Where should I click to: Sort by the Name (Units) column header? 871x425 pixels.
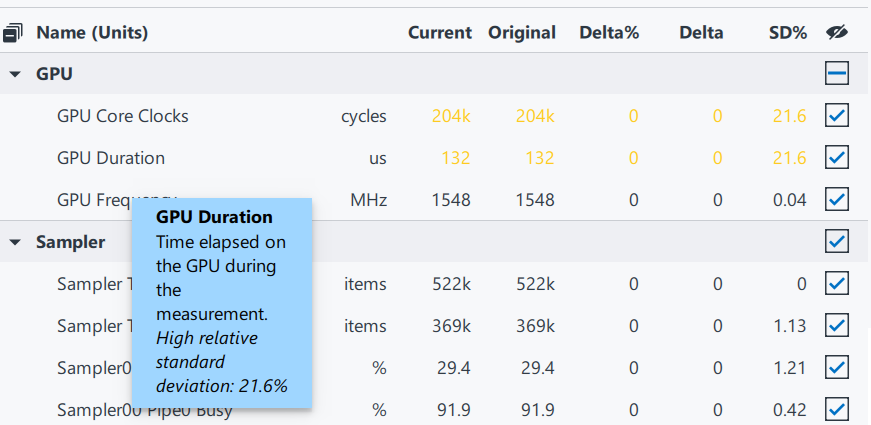92,33
